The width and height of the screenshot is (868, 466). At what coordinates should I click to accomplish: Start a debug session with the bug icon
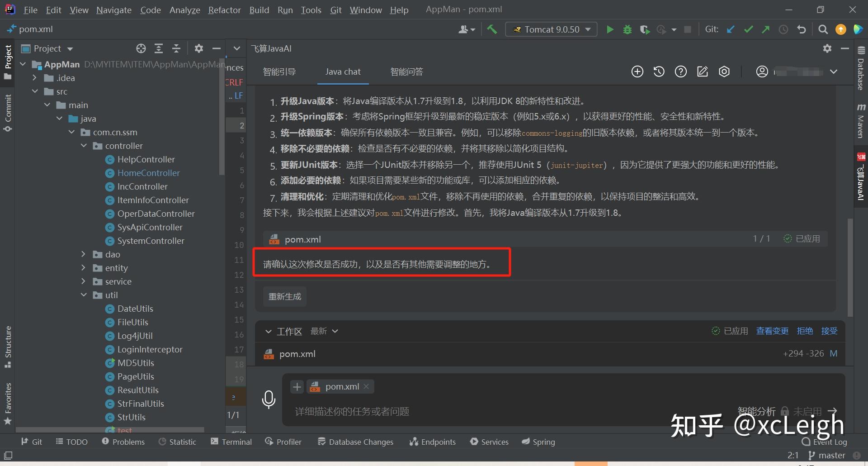coord(627,29)
